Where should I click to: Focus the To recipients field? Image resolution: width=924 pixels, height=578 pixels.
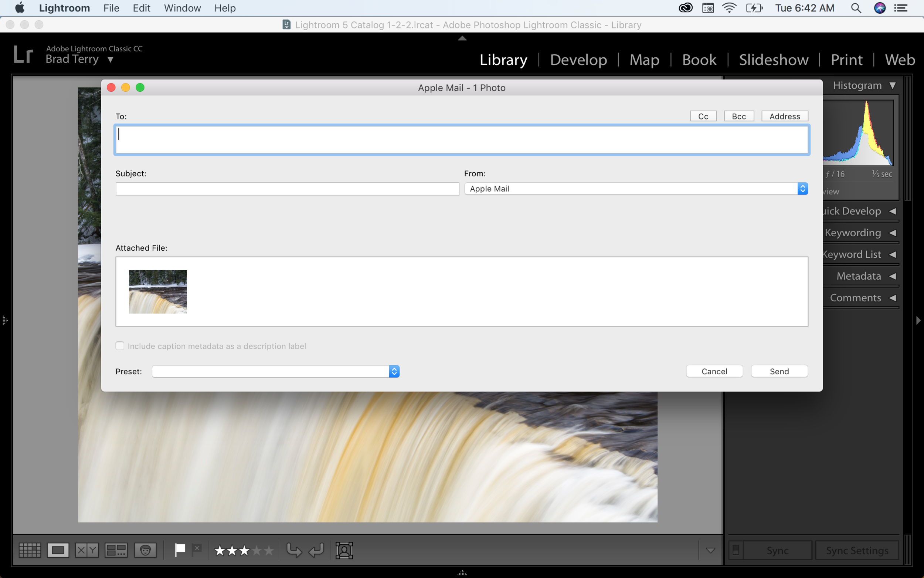(461, 140)
